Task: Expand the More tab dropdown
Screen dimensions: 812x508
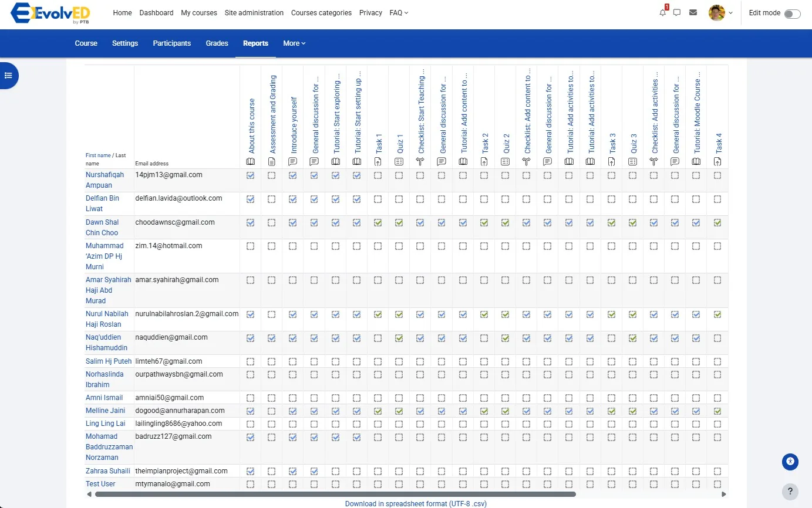Action: [x=294, y=43]
